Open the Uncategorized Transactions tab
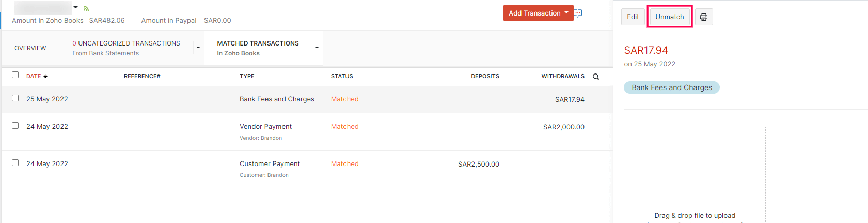This screenshot has height=223, width=868. [127, 48]
